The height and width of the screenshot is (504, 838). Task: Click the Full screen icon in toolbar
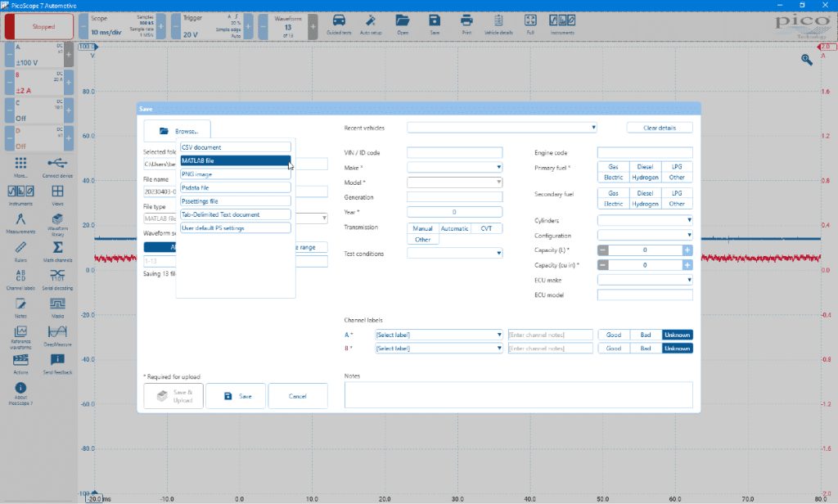[x=530, y=20]
